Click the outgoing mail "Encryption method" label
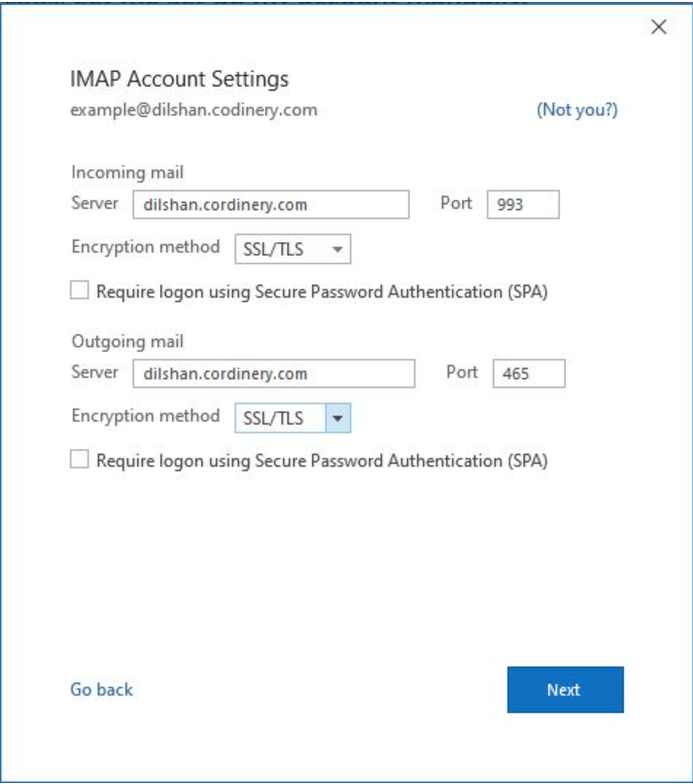 point(146,416)
